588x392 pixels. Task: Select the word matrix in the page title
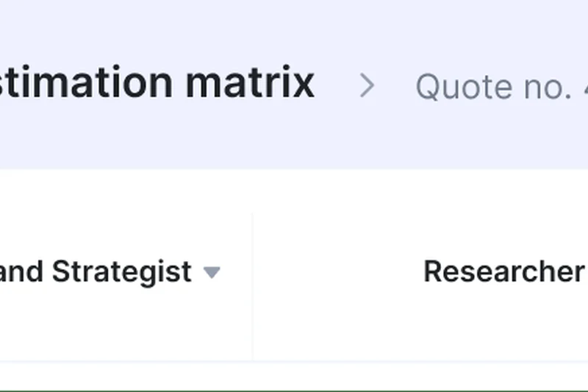click(250, 84)
